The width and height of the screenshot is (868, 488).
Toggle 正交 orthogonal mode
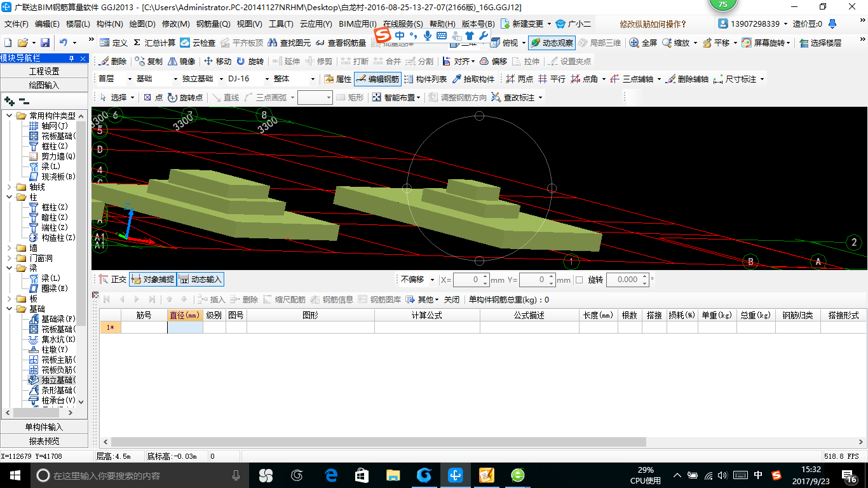coord(112,279)
